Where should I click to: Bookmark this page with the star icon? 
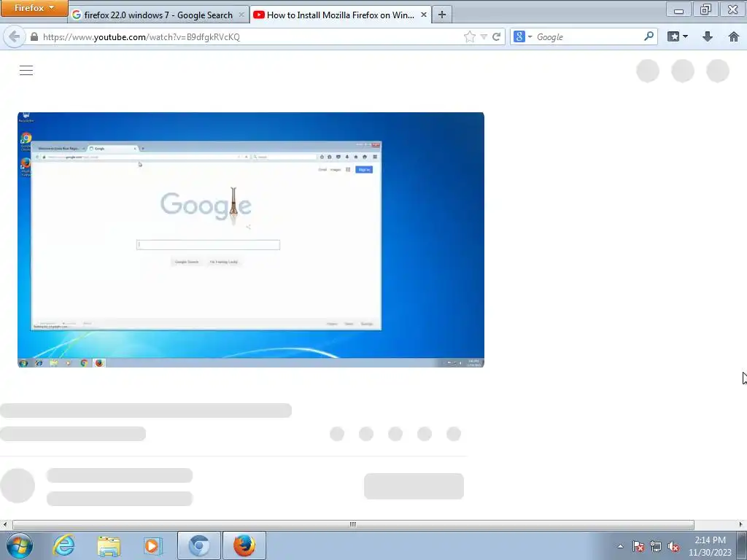470,36
